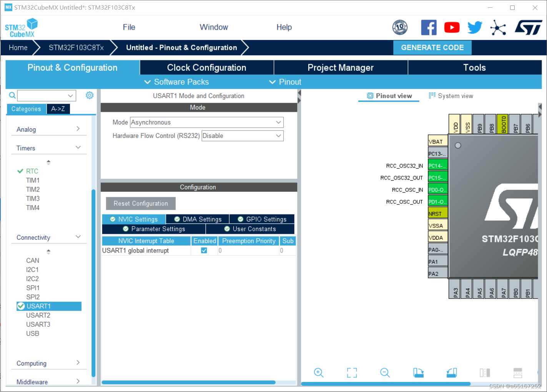The image size is (547, 392).
Task: Open the Help menu
Action: point(284,27)
